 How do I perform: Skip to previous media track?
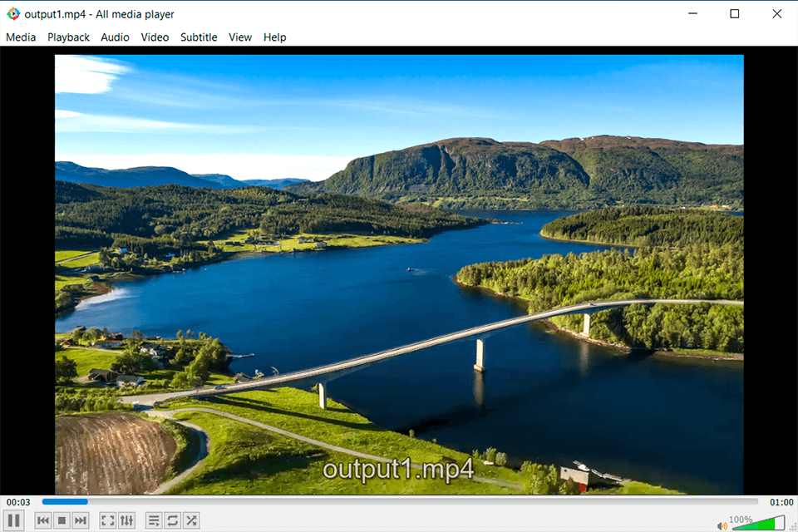click(43, 520)
